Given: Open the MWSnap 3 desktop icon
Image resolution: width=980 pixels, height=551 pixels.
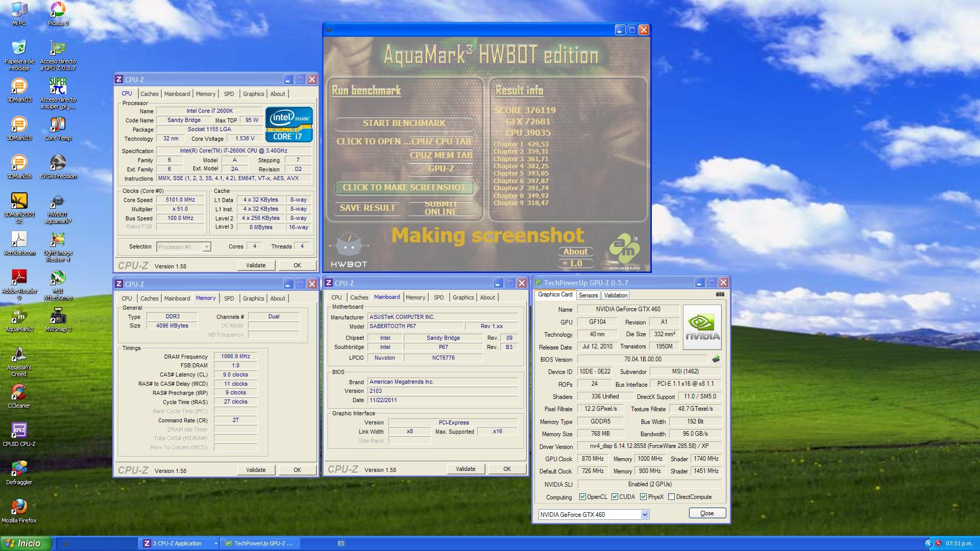Looking at the screenshot, I should pos(58,320).
